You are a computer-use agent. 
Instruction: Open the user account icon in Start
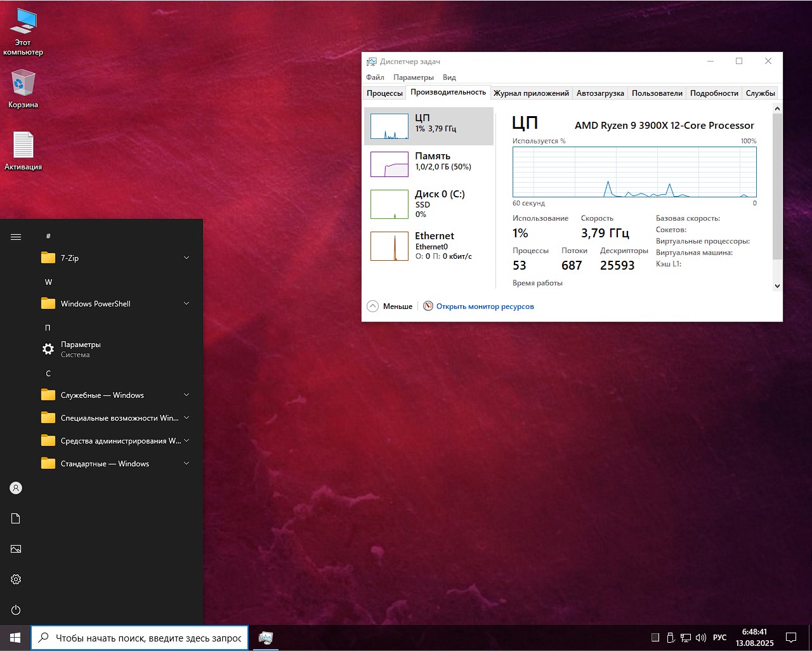(16, 488)
